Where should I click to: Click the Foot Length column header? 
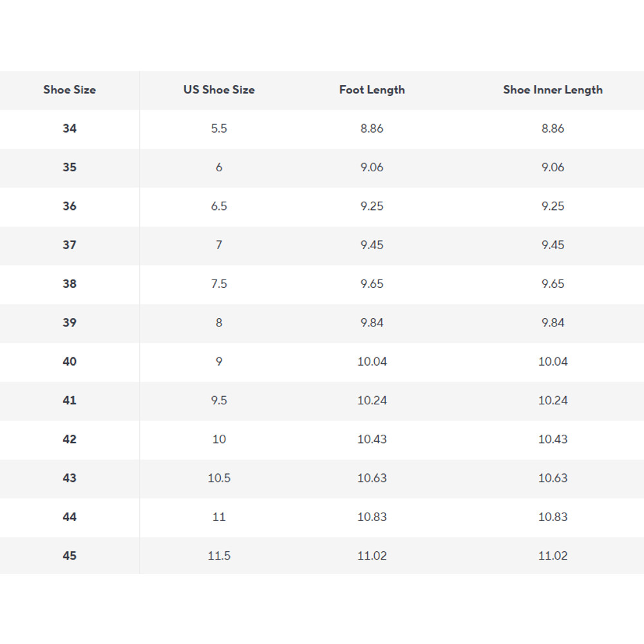[372, 90]
